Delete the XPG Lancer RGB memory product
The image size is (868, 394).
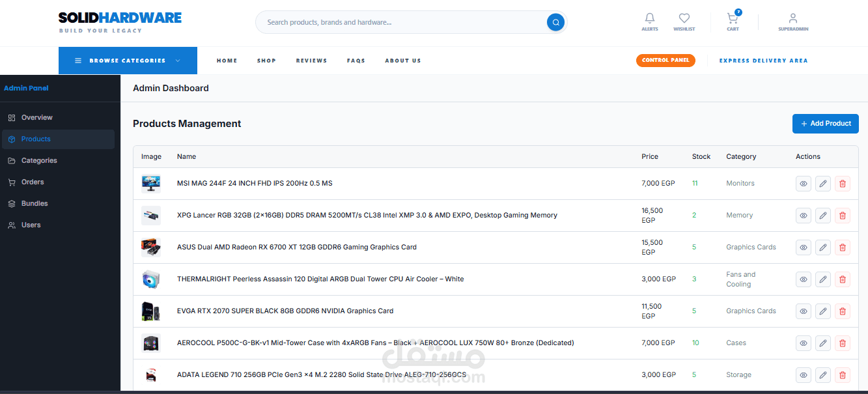click(x=843, y=216)
